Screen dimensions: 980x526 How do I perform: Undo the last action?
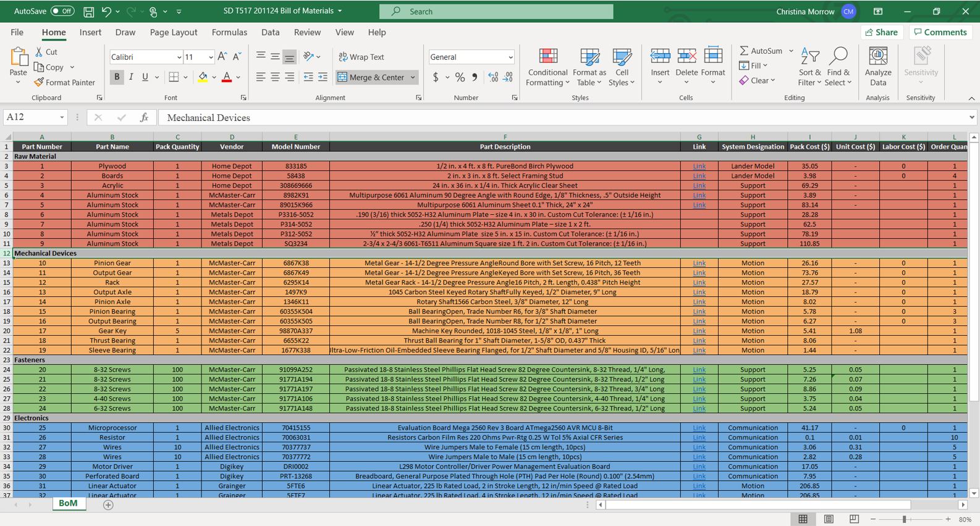(106, 12)
